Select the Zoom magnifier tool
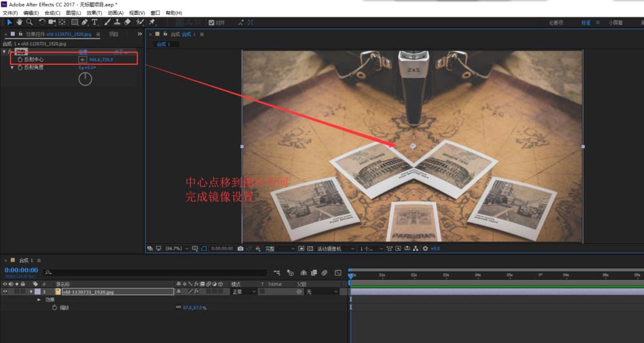 coord(29,22)
